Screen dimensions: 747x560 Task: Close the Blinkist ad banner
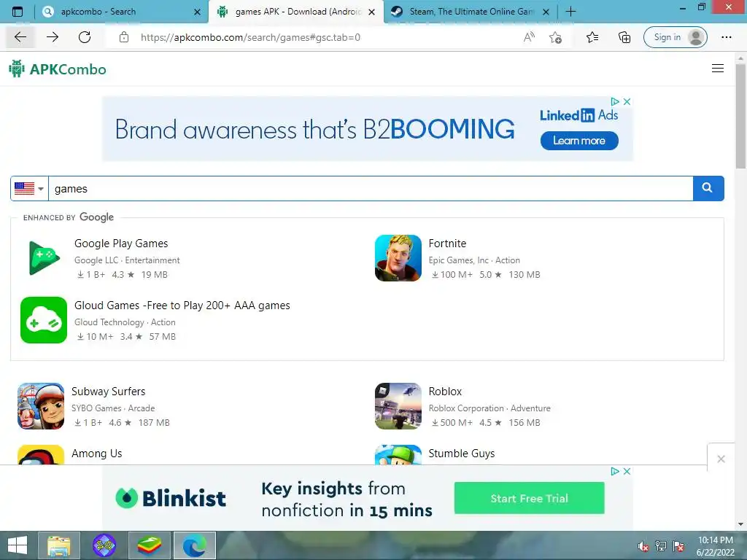pos(627,471)
